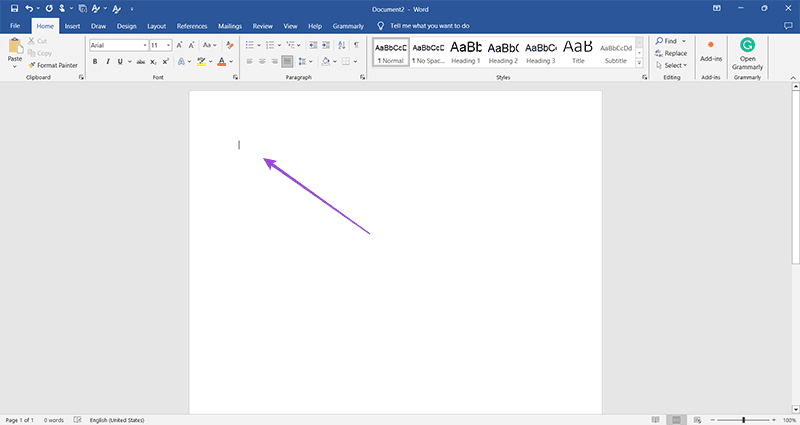Center the text
This screenshot has height=425, width=800.
pos(262,62)
